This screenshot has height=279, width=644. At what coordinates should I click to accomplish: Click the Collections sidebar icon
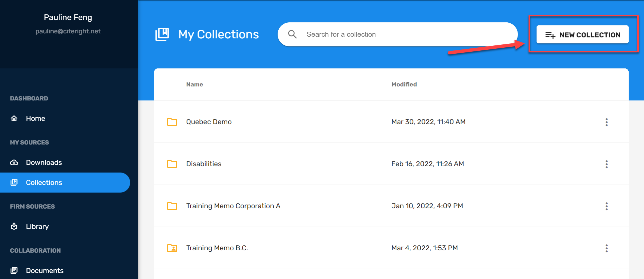[14, 183]
